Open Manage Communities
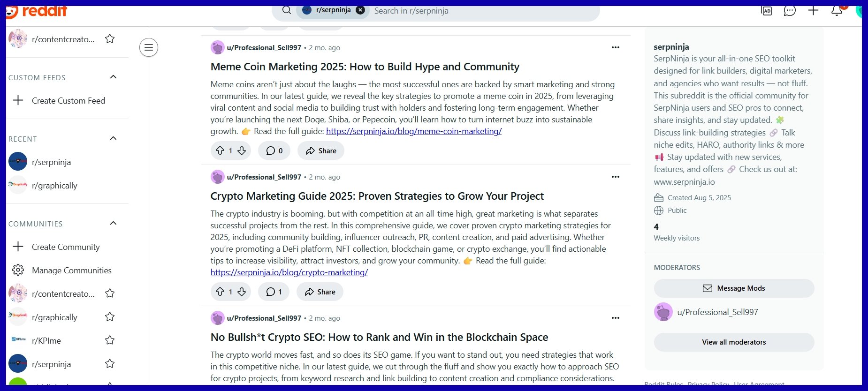Screen dimensions: 868x391 pos(71,271)
